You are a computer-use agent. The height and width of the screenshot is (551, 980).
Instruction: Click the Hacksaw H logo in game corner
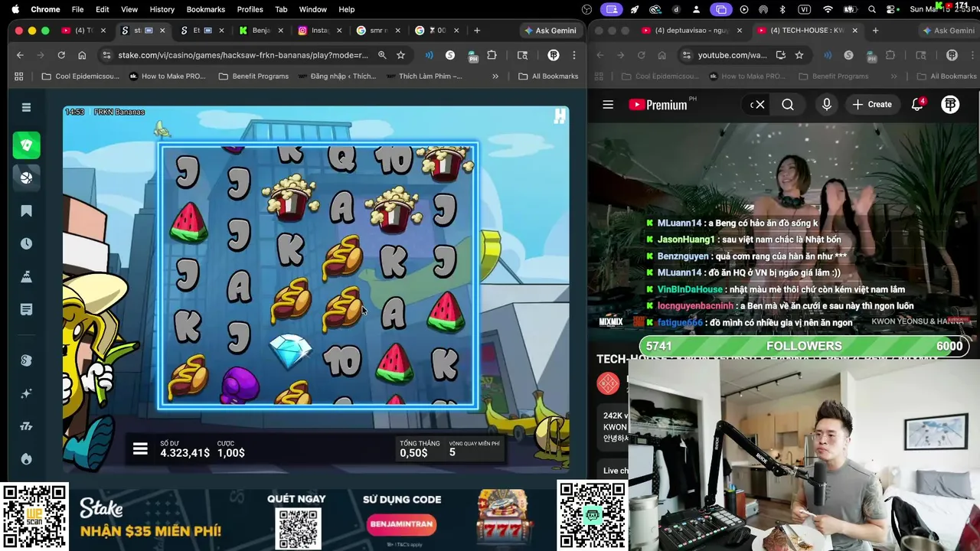click(560, 116)
